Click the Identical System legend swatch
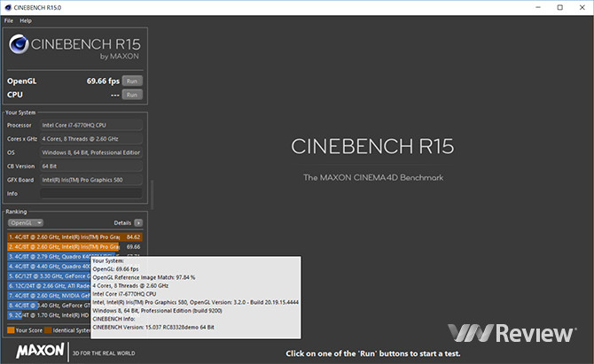This screenshot has height=364, width=594. [x=50, y=329]
